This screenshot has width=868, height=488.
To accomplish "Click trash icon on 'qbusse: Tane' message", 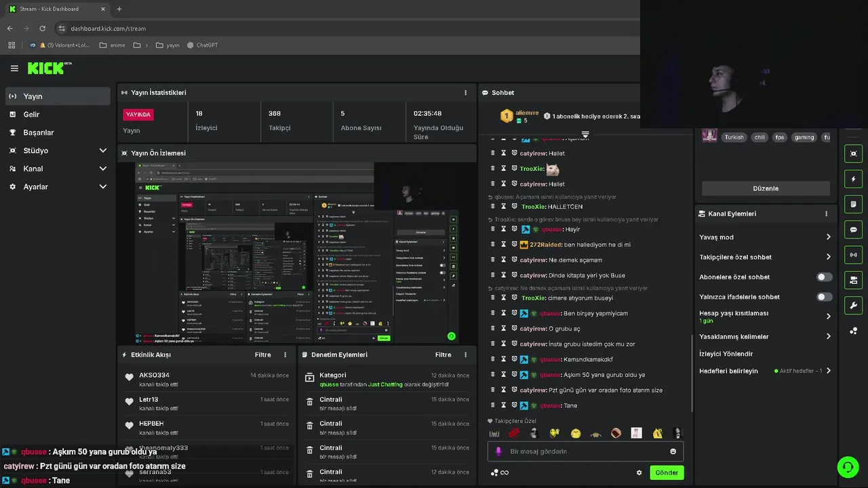I will tap(494, 405).
